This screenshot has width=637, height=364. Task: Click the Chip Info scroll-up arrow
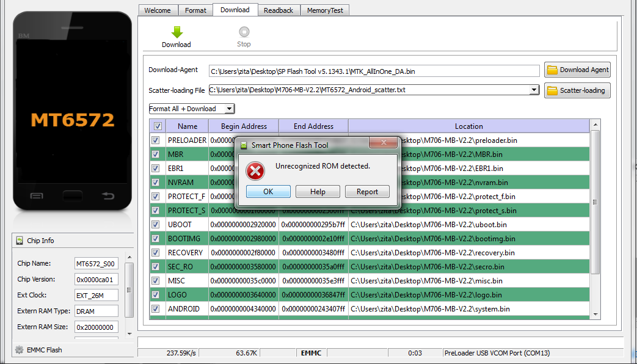(129, 258)
